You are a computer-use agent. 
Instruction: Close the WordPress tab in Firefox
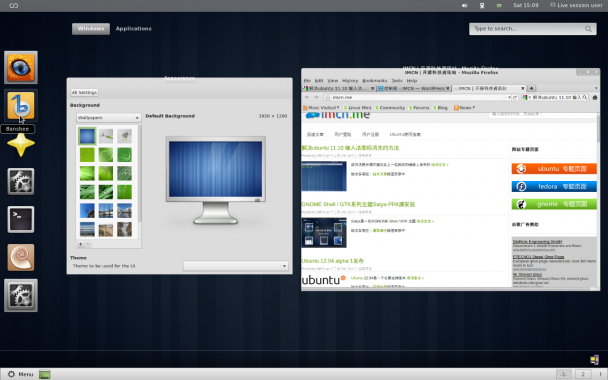click(x=447, y=88)
